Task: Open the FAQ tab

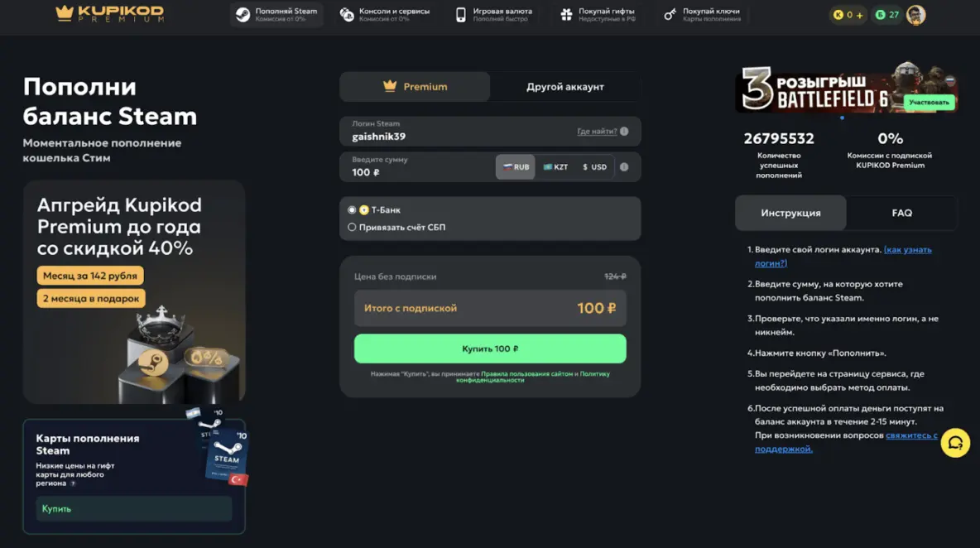Action: pos(901,213)
